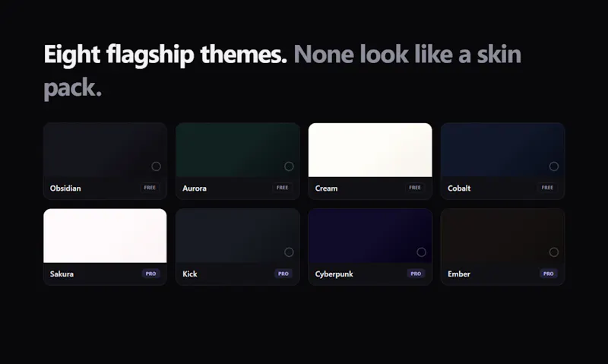Click the Cyberpunk purple preview thumbnail

(x=370, y=236)
